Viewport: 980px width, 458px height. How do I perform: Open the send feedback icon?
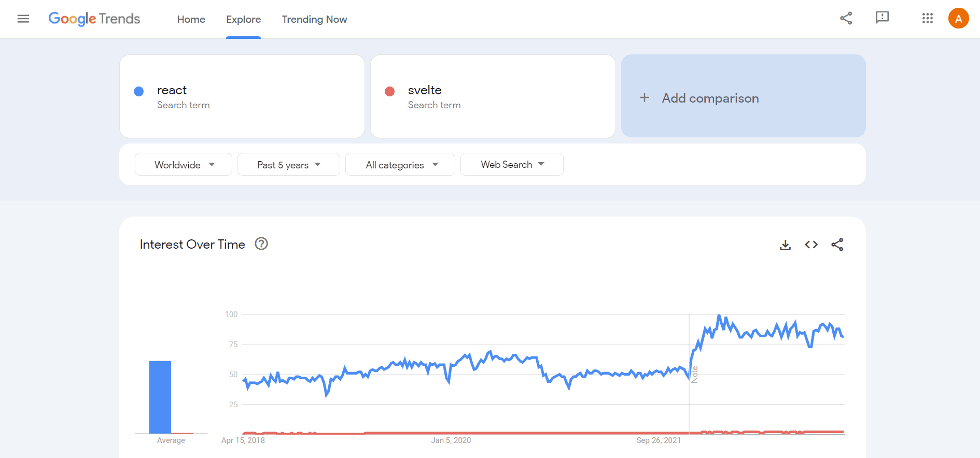(x=883, y=18)
